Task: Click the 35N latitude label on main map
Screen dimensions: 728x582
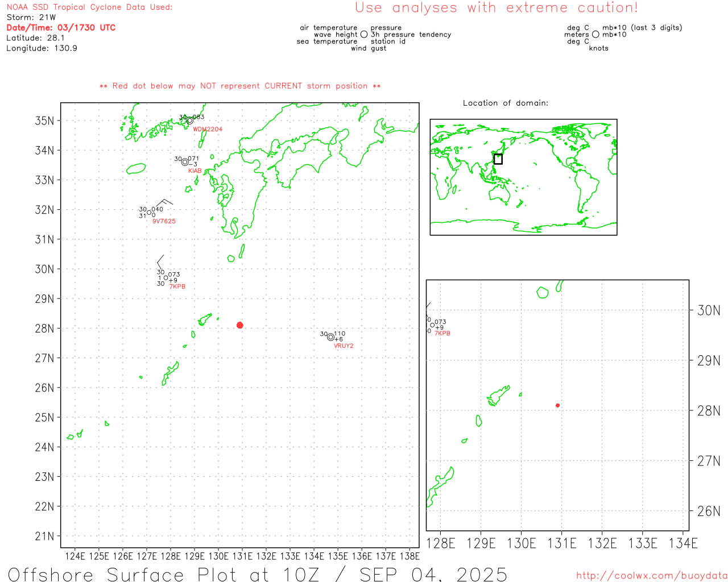Action: tap(44, 120)
